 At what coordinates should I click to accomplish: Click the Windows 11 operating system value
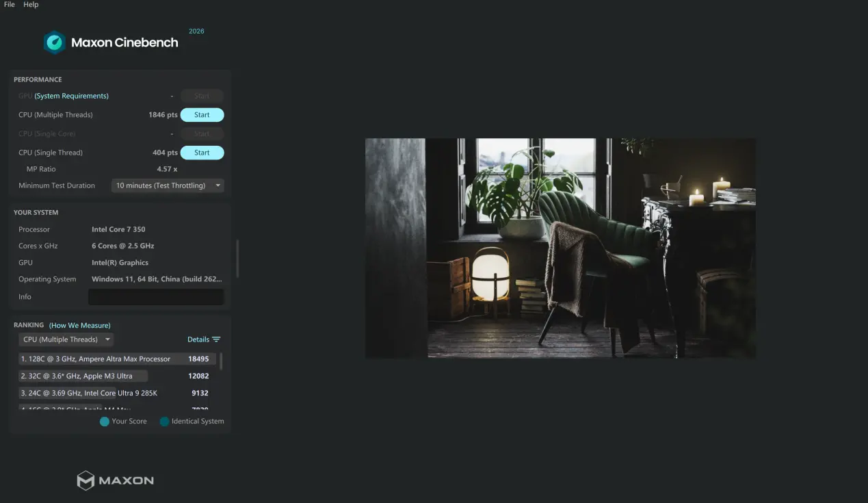(157, 279)
